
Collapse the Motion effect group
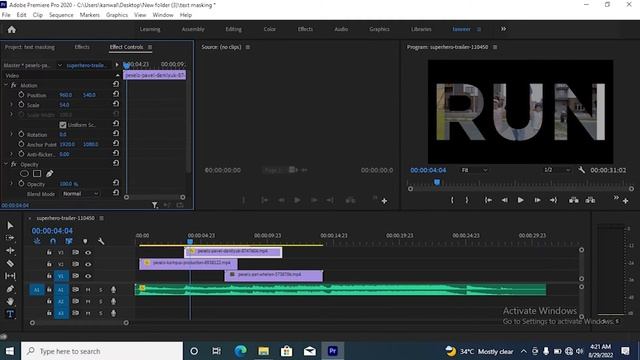(x=6, y=85)
